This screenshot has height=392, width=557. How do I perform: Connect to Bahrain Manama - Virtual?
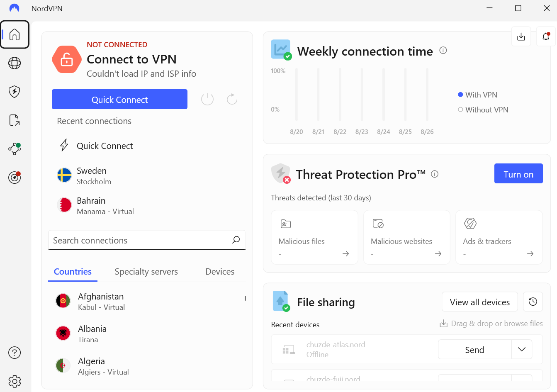[147, 205]
